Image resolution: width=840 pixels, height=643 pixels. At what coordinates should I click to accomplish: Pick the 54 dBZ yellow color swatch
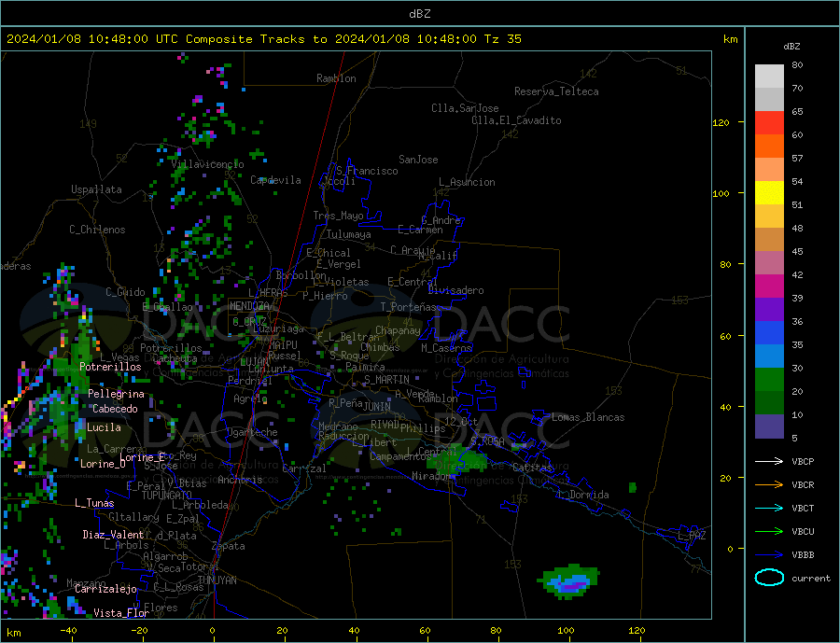769,193
